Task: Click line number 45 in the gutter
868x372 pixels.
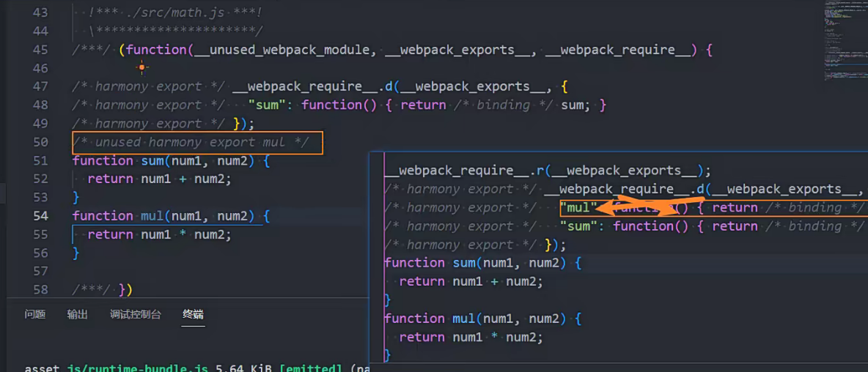Action: click(x=40, y=50)
